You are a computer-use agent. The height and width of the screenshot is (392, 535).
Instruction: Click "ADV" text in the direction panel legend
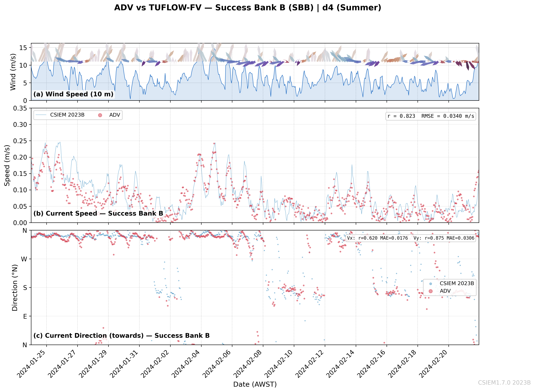tap(445, 291)
